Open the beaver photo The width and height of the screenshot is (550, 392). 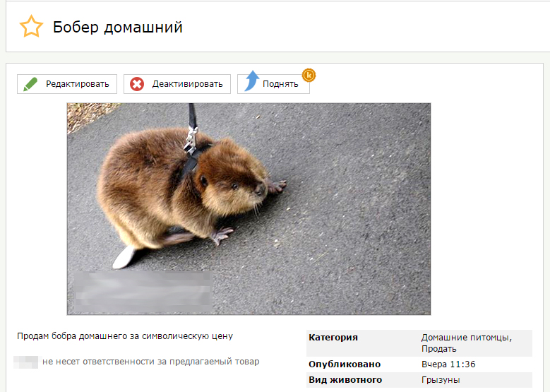(249, 209)
